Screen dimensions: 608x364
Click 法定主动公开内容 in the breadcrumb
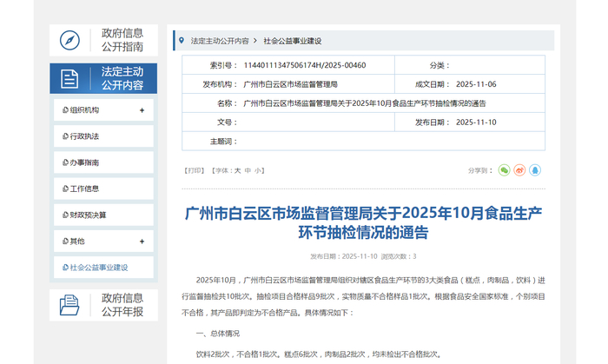(219, 41)
